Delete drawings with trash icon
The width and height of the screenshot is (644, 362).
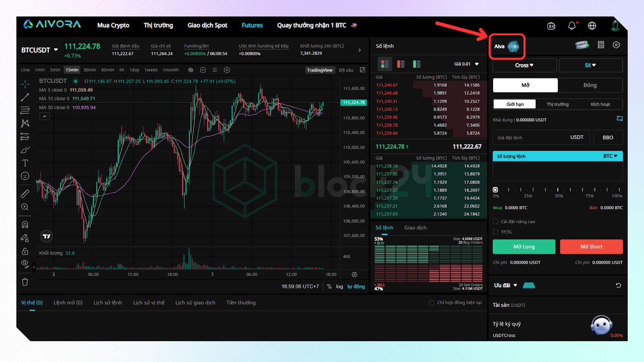click(x=25, y=282)
